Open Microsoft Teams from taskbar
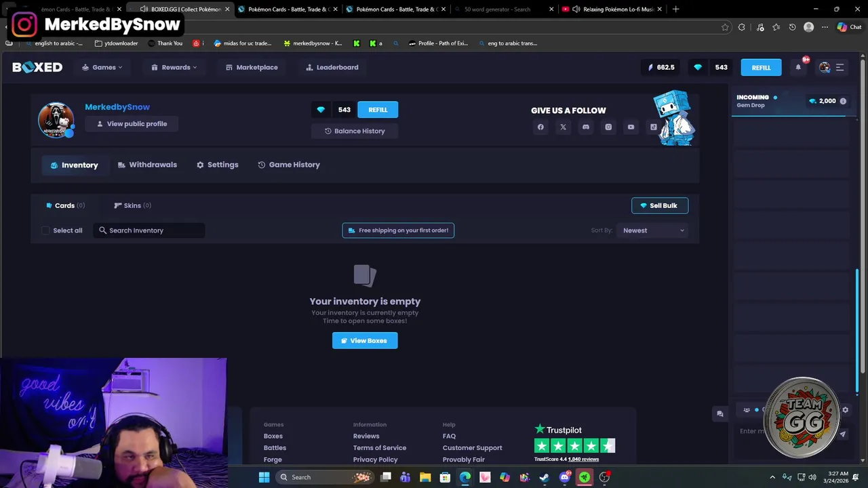 [406, 477]
